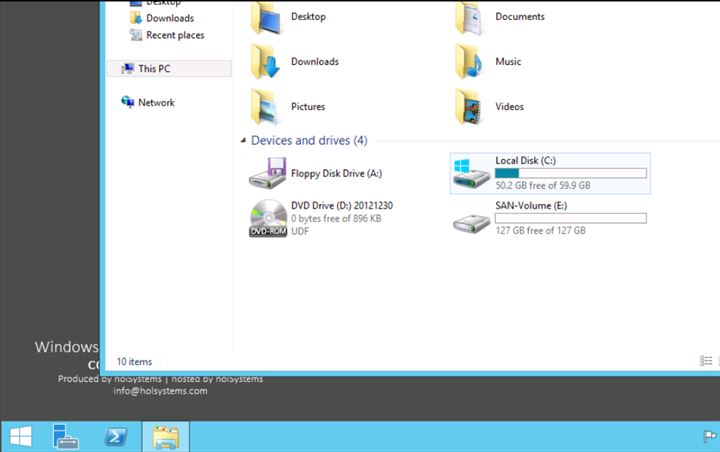Select the SAN-Volume (E:) drive icon
720x452 pixels.
[471, 218]
